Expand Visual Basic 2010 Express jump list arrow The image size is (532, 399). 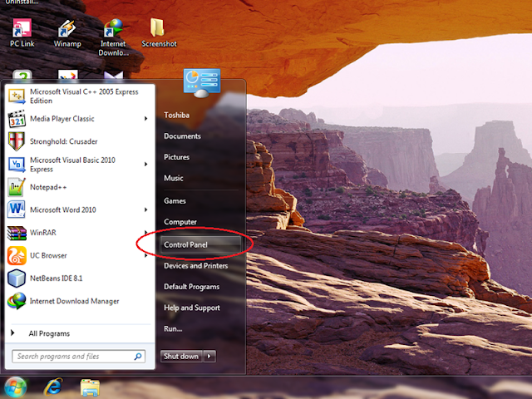pyautogui.click(x=146, y=165)
